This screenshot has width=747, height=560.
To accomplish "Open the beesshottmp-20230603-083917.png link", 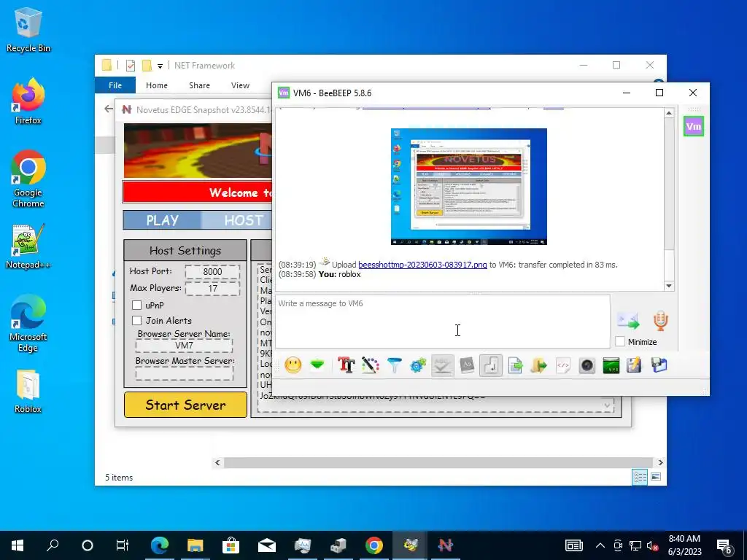I will pos(422,265).
